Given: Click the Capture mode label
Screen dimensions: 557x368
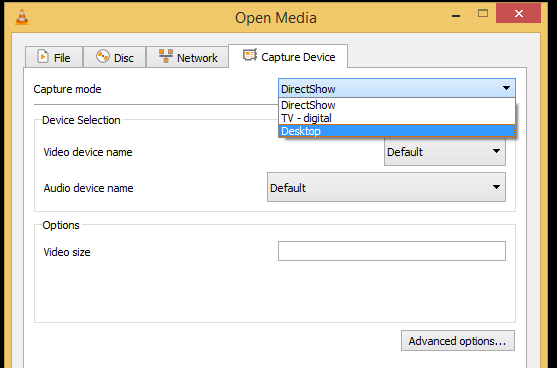Looking at the screenshot, I should 67,89.
